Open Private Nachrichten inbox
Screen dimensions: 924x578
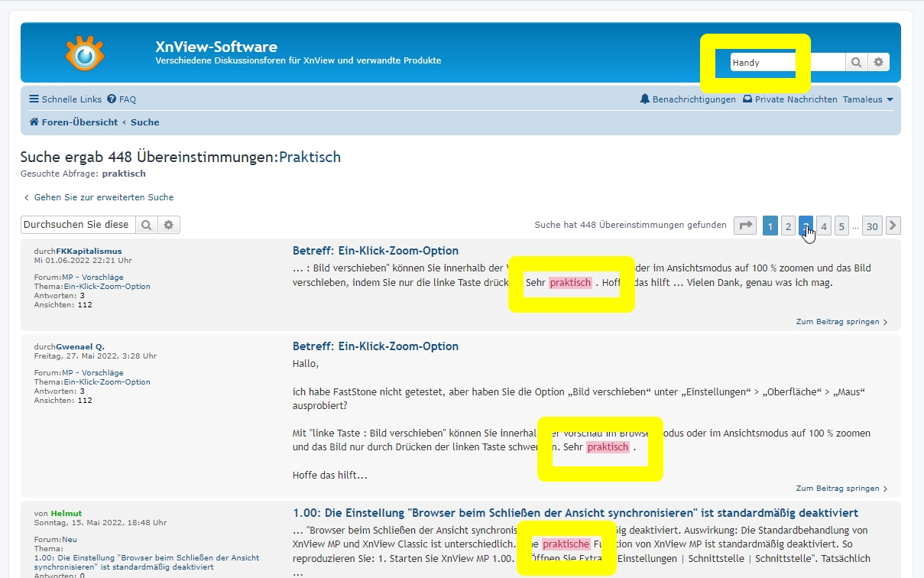coord(789,99)
